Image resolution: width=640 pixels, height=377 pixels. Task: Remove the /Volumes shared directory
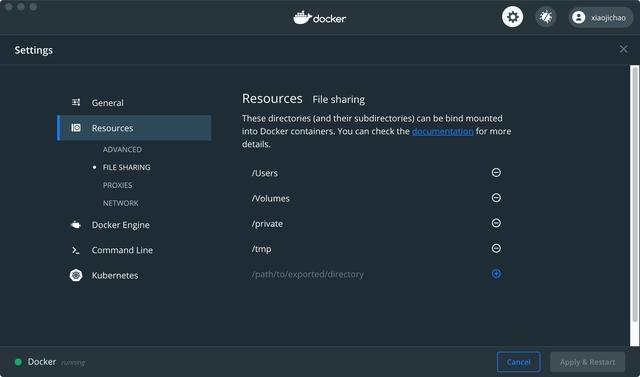click(x=496, y=198)
